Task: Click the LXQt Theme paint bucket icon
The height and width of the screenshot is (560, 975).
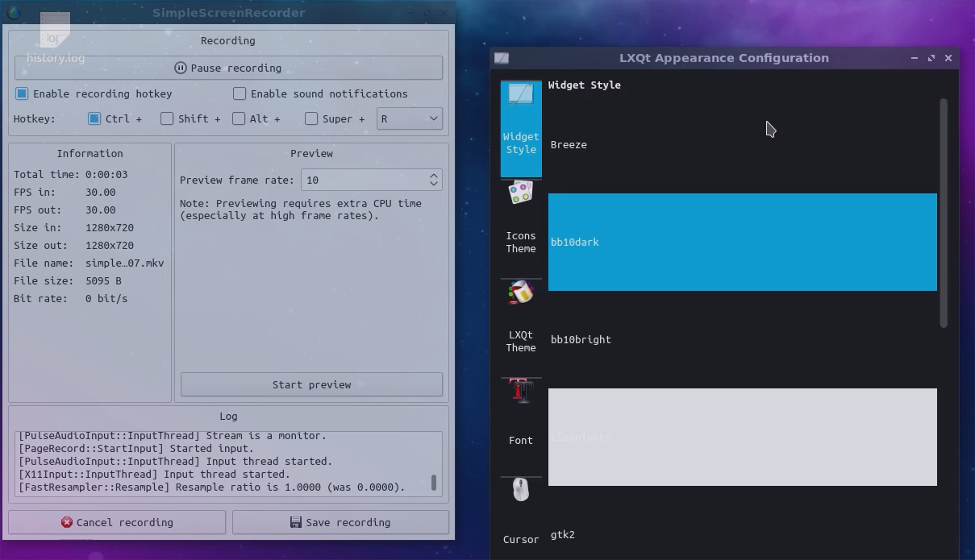Action: pyautogui.click(x=521, y=293)
